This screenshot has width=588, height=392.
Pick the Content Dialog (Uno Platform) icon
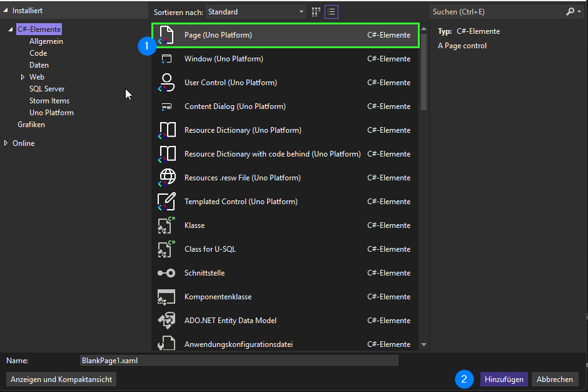(167, 106)
